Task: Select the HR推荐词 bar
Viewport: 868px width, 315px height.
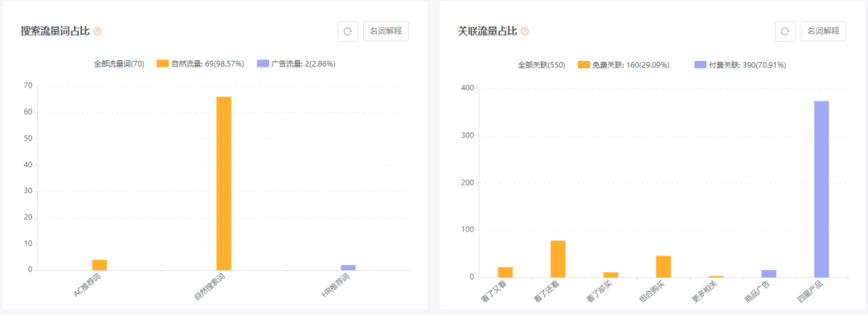Action: tap(348, 268)
